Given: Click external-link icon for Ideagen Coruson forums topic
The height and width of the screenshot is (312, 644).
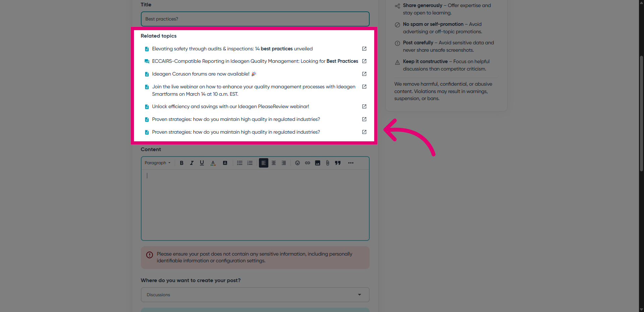Looking at the screenshot, I should 364,74.
